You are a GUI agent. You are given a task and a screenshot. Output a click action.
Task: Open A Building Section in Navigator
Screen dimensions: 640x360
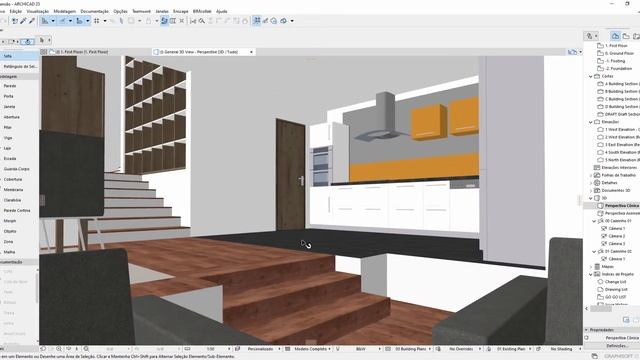[618, 84]
